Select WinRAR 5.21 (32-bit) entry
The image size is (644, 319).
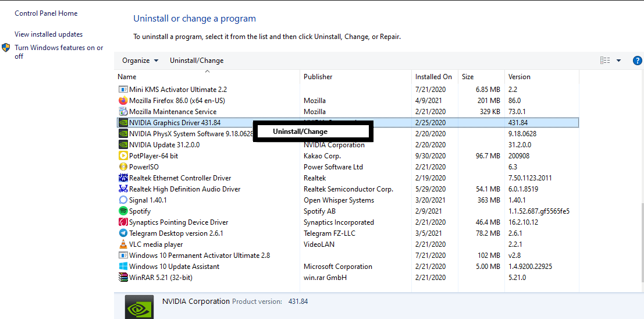coord(161,278)
